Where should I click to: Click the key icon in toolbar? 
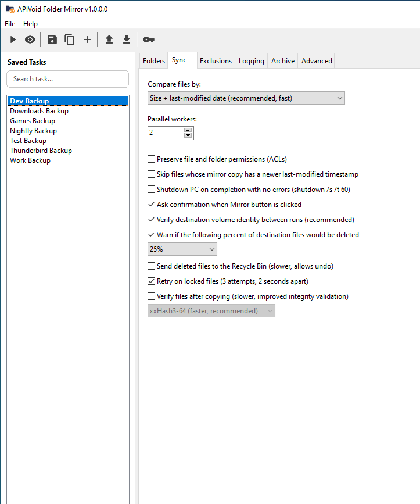(x=149, y=40)
